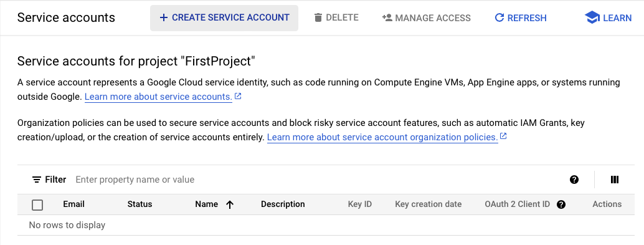The image size is (644, 245).
Task: Click the Email column header
Action: (x=74, y=204)
